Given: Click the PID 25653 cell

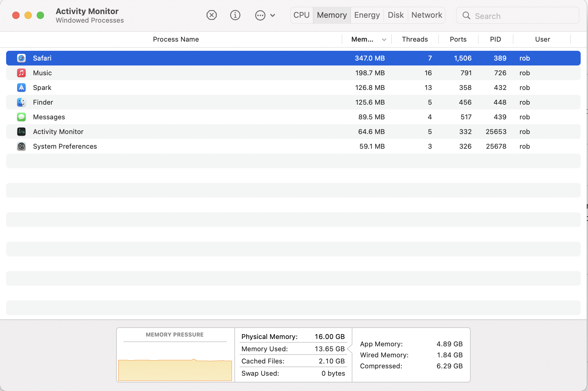Looking at the screenshot, I should pyautogui.click(x=496, y=132).
